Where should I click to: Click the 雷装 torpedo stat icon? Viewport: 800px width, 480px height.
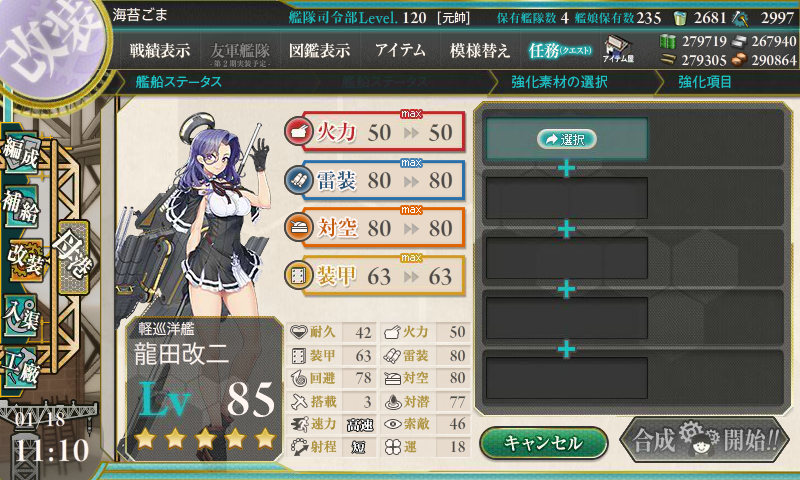298,180
